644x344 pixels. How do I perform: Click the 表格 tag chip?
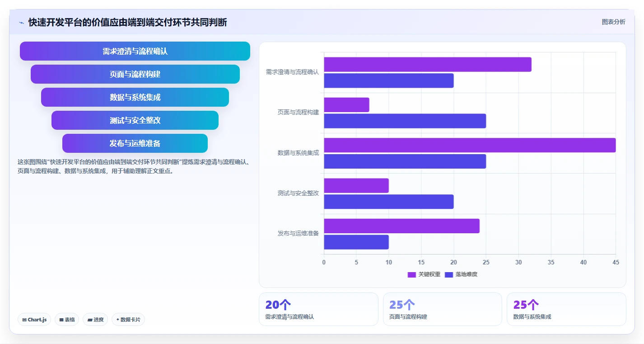coord(67,320)
